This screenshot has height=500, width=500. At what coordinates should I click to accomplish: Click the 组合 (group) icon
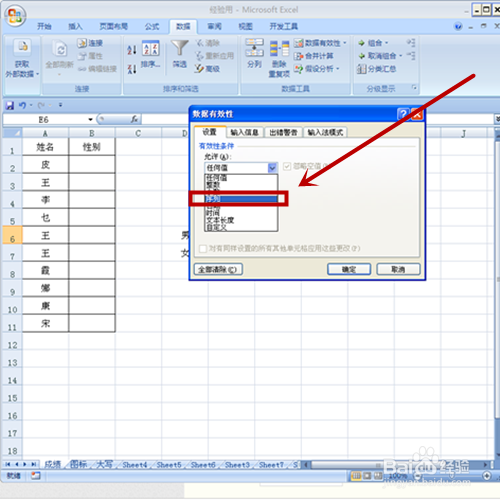click(362, 43)
